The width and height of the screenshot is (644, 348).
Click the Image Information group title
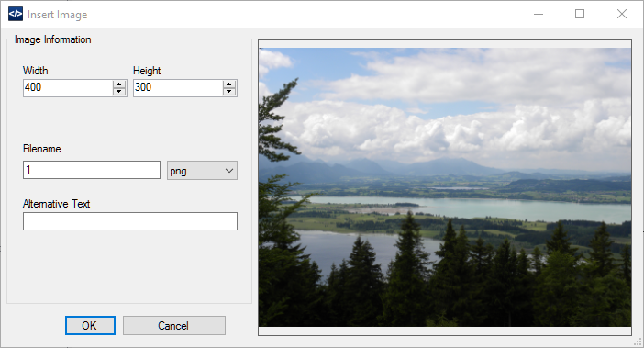click(x=52, y=39)
